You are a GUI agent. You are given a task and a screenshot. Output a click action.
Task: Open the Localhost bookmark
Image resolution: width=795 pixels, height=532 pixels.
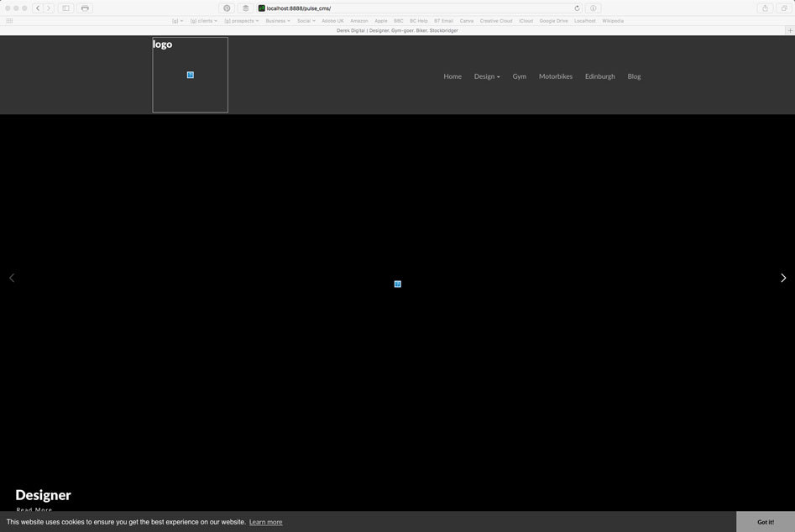pyautogui.click(x=584, y=21)
